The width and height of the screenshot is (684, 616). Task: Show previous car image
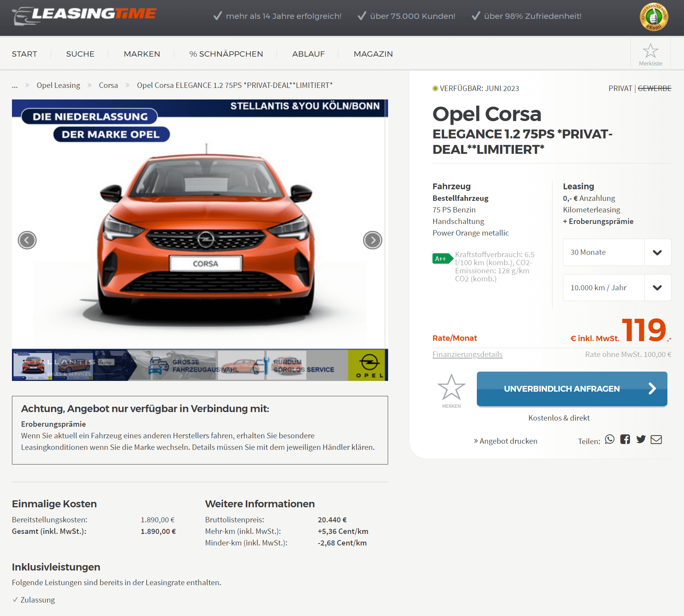point(27,240)
